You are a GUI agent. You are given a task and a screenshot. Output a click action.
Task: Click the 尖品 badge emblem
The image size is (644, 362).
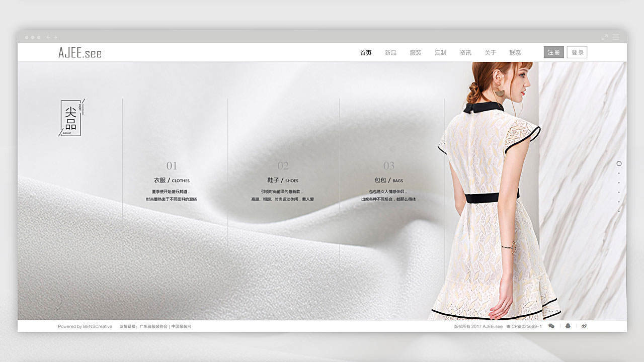[x=71, y=118]
